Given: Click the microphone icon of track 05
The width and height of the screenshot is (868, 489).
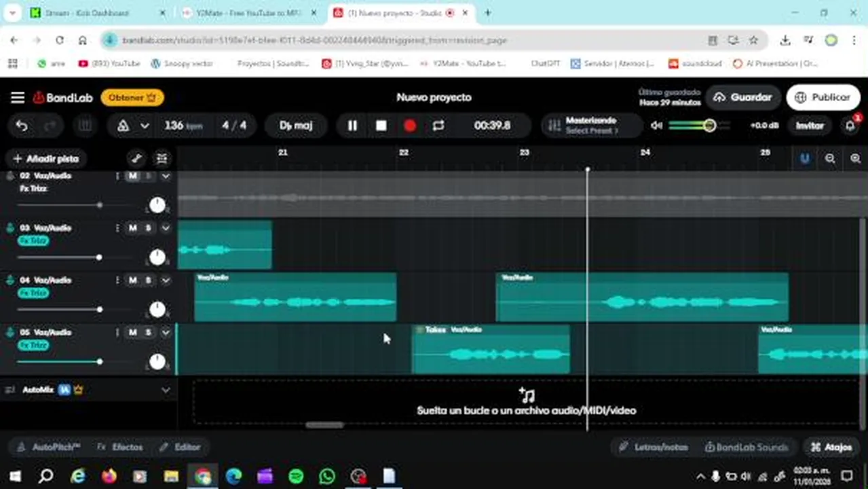Looking at the screenshot, I should coord(10,333).
